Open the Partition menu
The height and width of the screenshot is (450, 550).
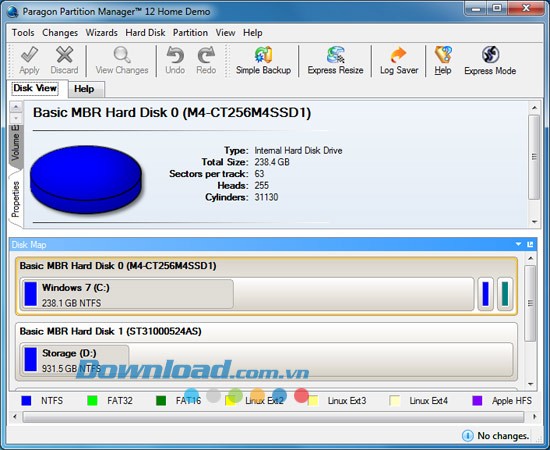coord(190,33)
